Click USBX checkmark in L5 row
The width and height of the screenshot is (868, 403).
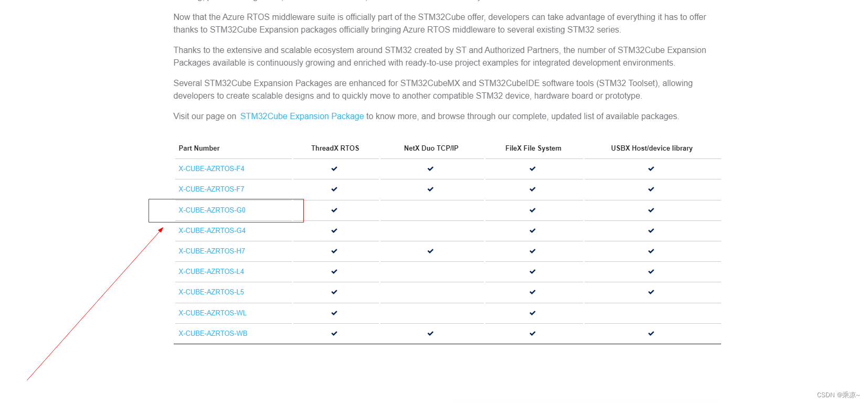pos(651,292)
